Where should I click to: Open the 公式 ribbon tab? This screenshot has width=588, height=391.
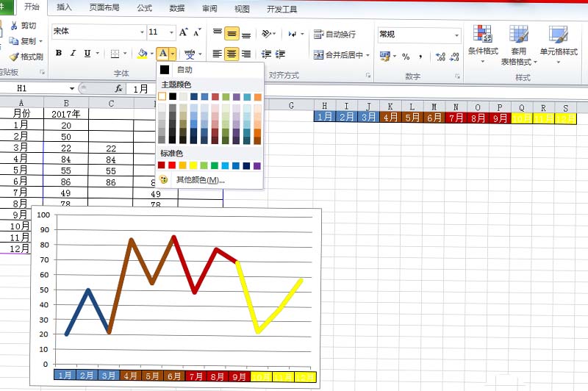pyautogui.click(x=144, y=9)
